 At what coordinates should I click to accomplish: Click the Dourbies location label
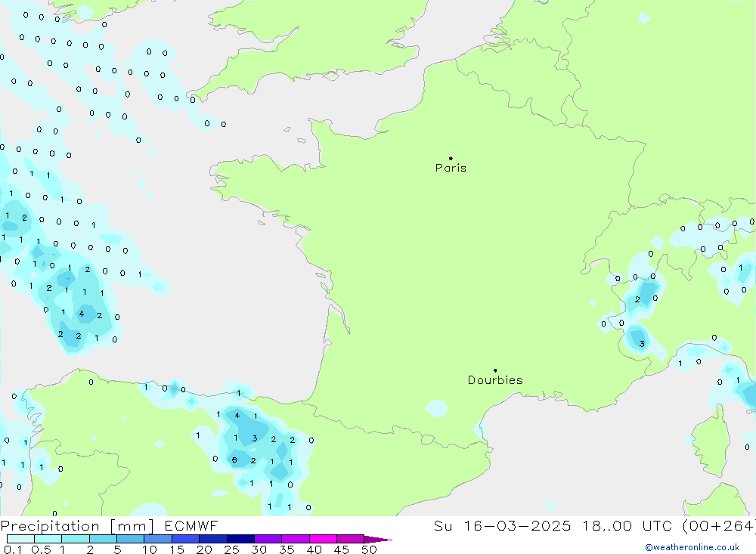click(x=495, y=380)
